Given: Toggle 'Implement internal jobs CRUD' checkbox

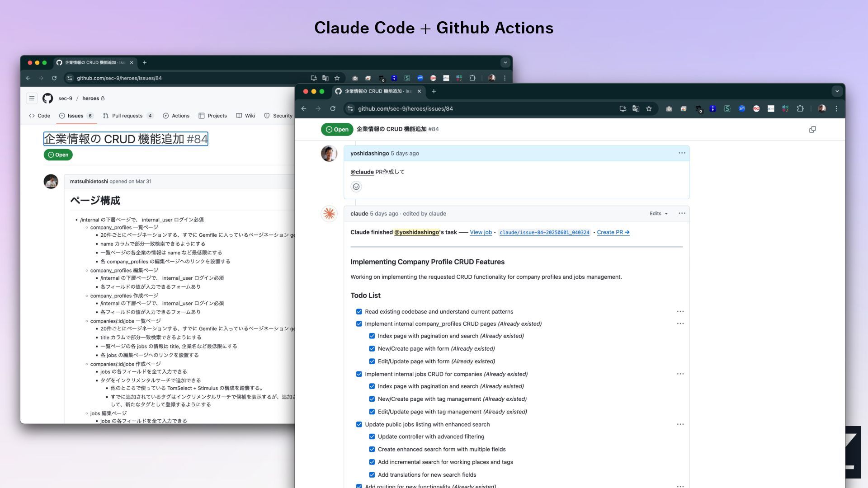Looking at the screenshot, I should 359,374.
